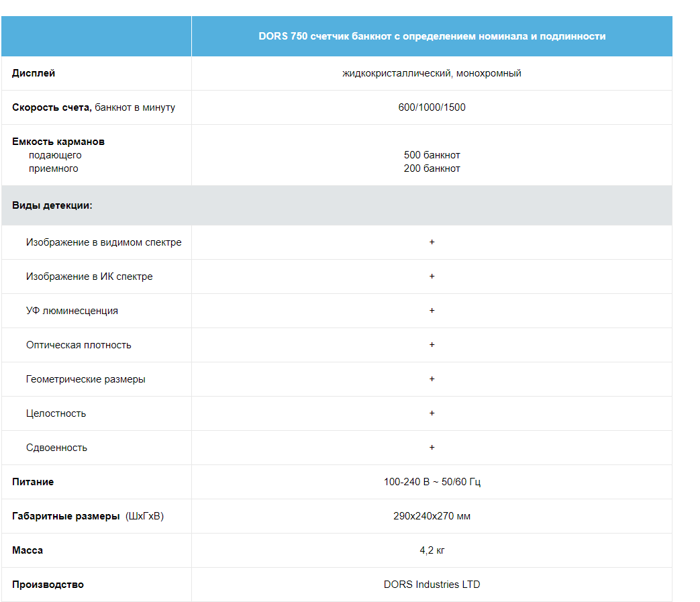Click plus sign in 'Изображение в видимом спектре' row
The width and height of the screenshot is (700, 602).
432,242
